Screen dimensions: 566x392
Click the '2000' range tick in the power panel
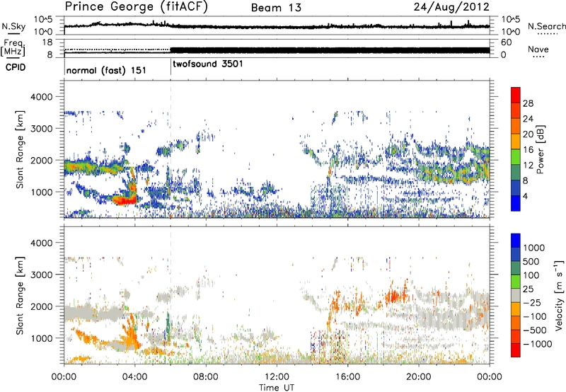(x=41, y=160)
